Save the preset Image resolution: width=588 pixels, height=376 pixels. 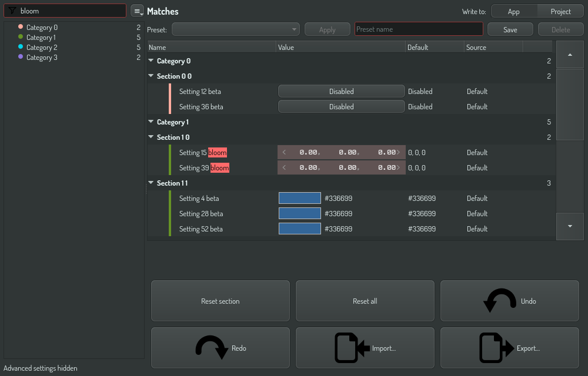510,29
